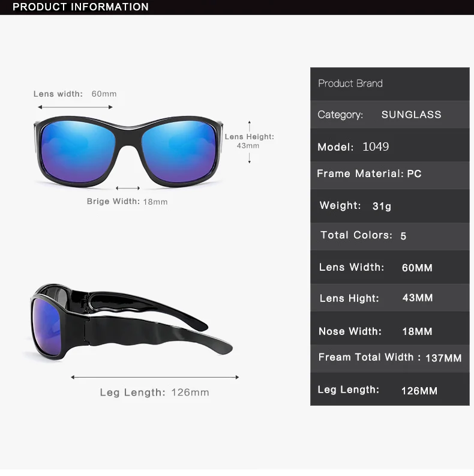Select the Lens Width 60MM table row
Viewport: 474px width, 476px height.
389,267
